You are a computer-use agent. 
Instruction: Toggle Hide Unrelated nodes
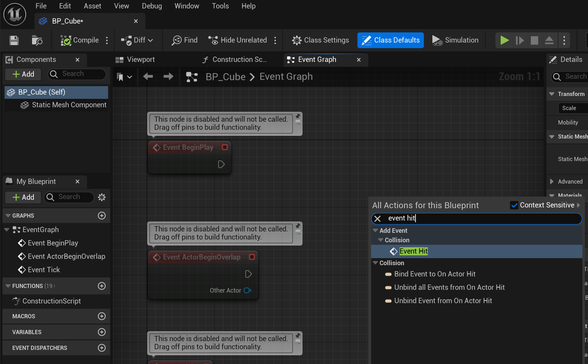[x=238, y=40]
